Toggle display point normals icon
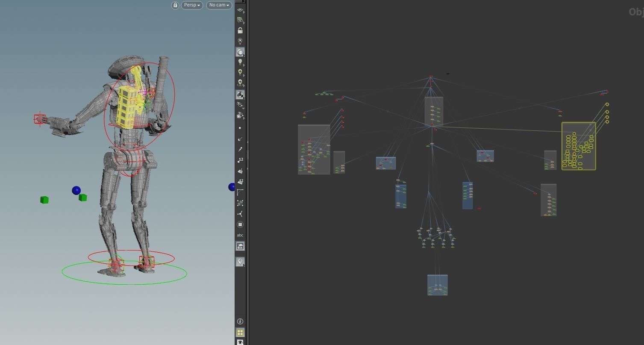 240,139
